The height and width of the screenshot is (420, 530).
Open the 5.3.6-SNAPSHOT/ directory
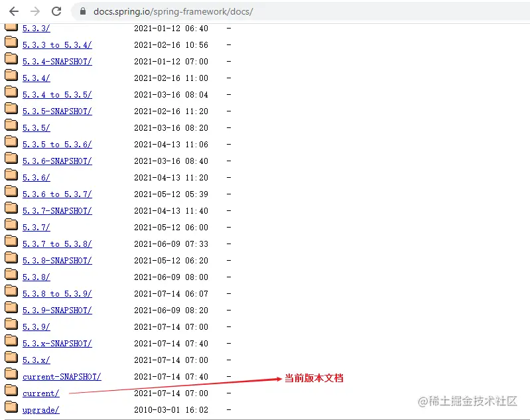[x=57, y=161]
